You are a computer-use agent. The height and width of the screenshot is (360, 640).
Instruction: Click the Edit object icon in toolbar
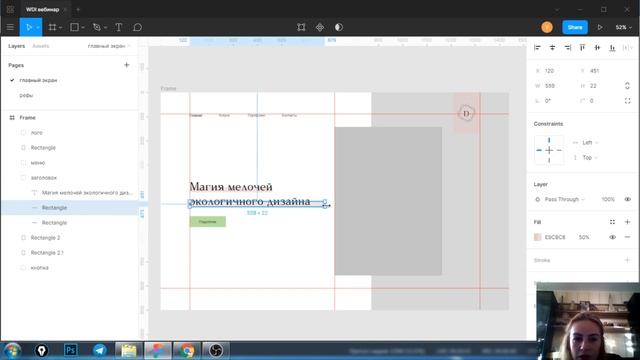pos(301,27)
